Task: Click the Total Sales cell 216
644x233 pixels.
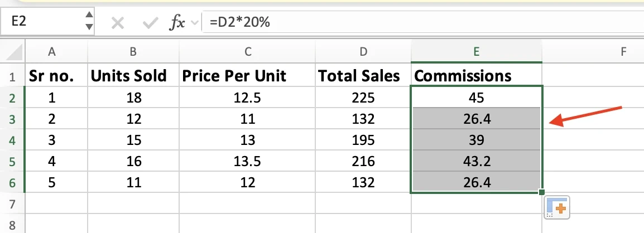Action: tap(363, 161)
